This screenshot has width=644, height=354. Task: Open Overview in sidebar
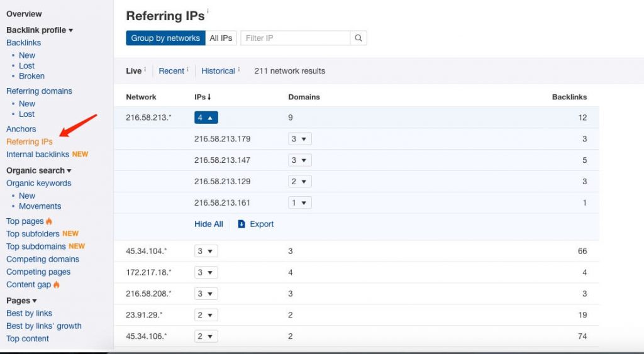[24, 14]
